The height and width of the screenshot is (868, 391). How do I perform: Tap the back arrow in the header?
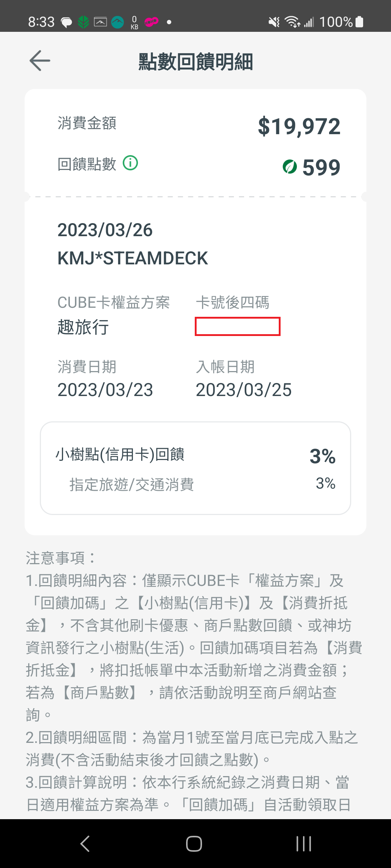(40, 61)
